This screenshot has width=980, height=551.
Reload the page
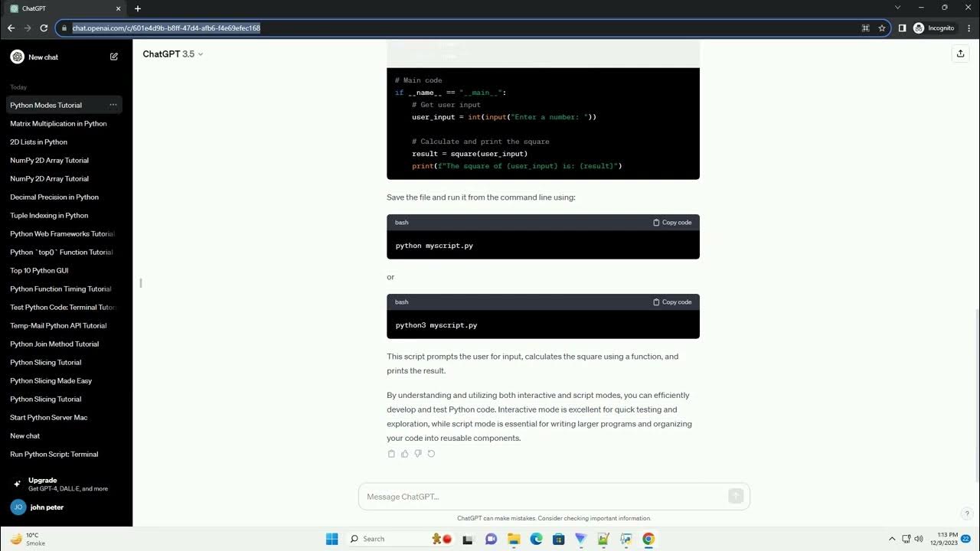click(x=44, y=28)
